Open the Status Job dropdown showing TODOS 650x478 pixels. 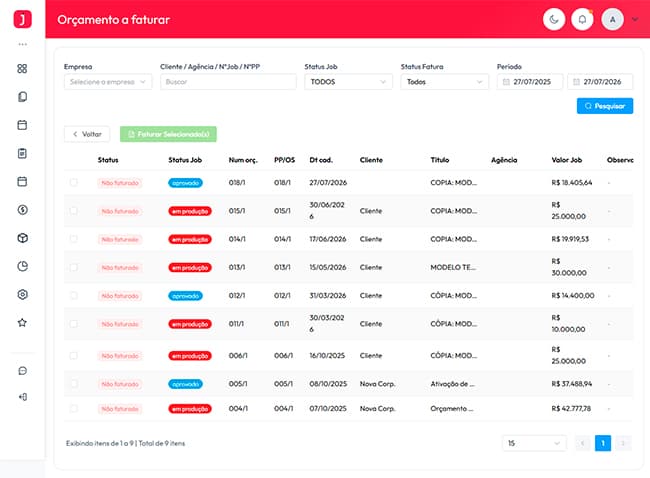tap(348, 82)
